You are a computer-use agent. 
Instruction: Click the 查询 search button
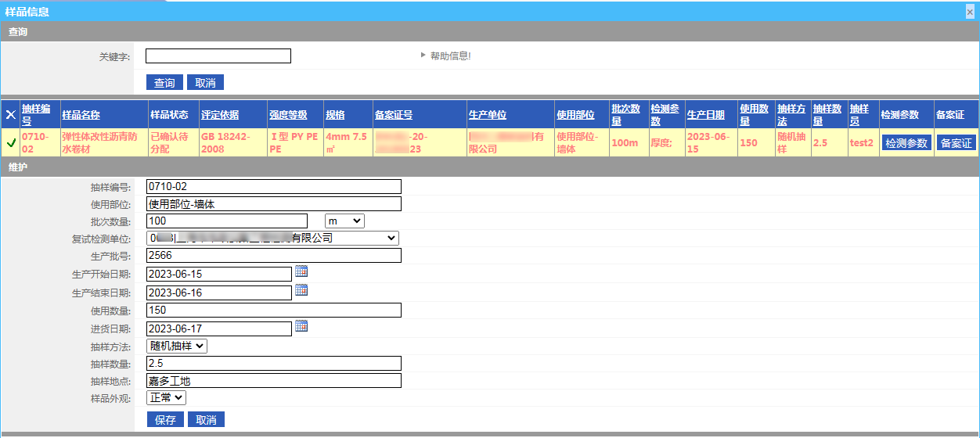pyautogui.click(x=164, y=83)
